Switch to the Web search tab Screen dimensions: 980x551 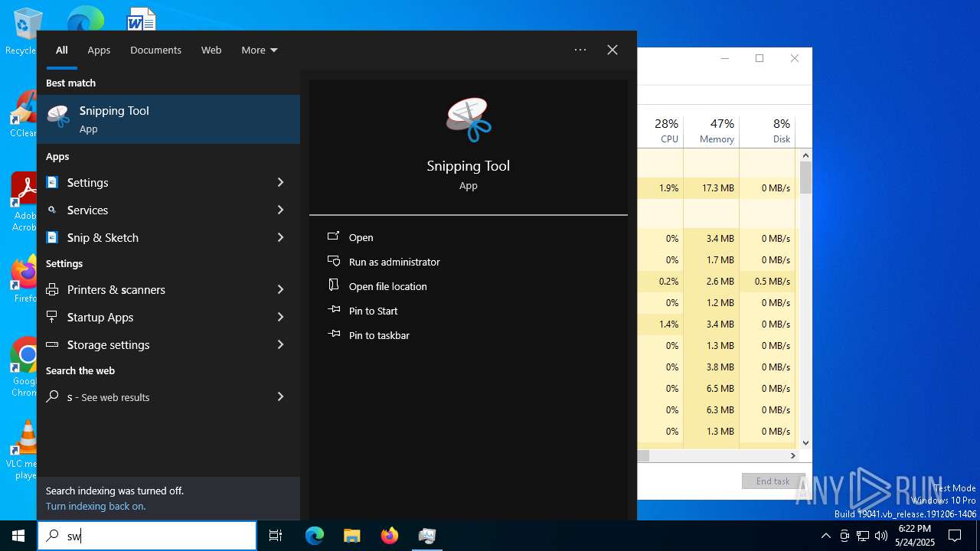[x=211, y=50]
